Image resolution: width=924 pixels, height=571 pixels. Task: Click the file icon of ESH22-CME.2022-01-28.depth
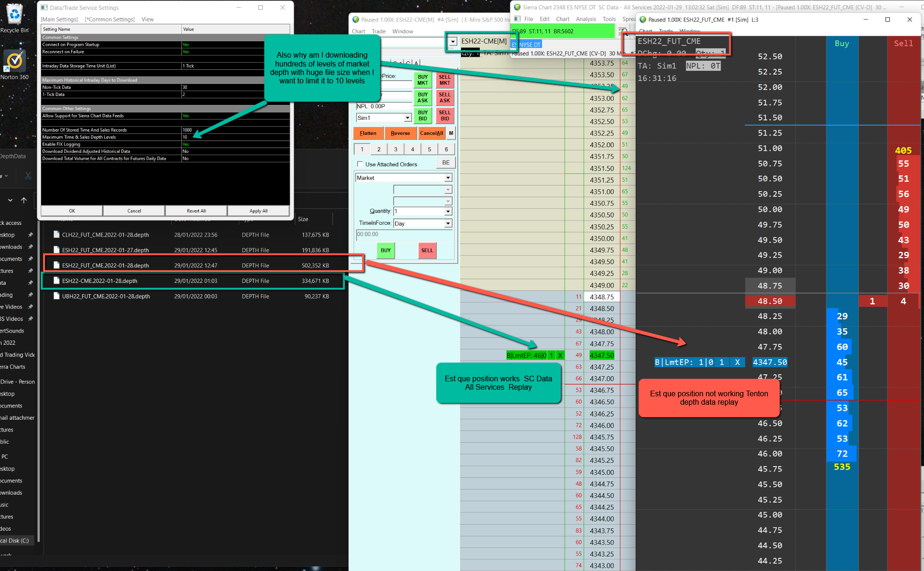click(57, 281)
